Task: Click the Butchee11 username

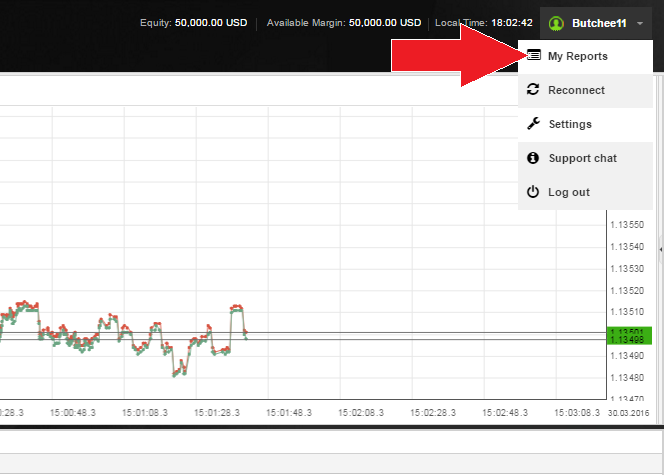Action: (599, 23)
